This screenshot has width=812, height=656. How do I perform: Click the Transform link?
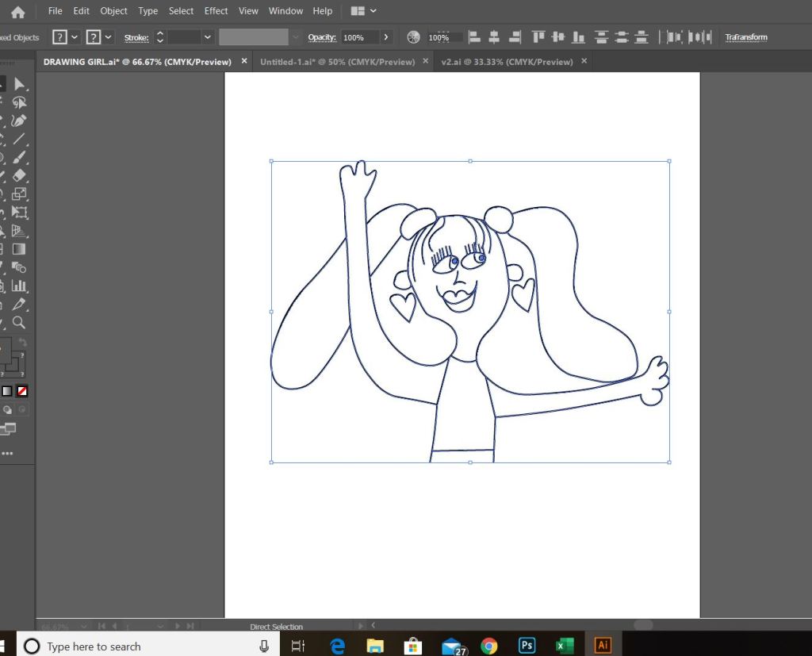point(746,37)
